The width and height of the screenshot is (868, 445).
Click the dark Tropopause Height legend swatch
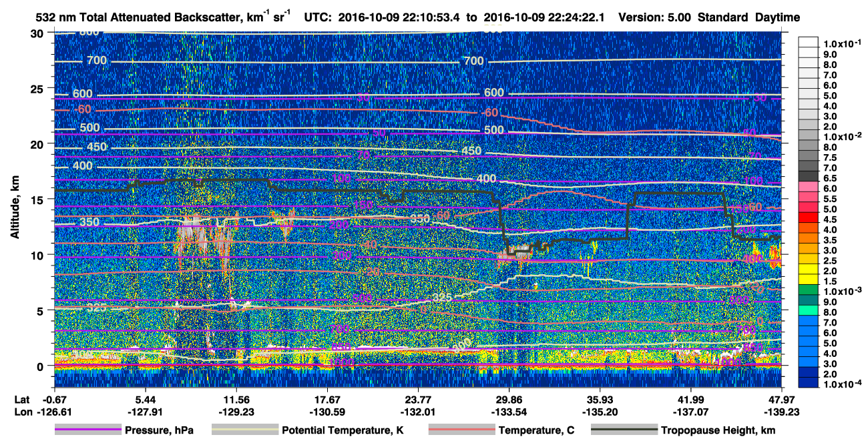click(623, 431)
